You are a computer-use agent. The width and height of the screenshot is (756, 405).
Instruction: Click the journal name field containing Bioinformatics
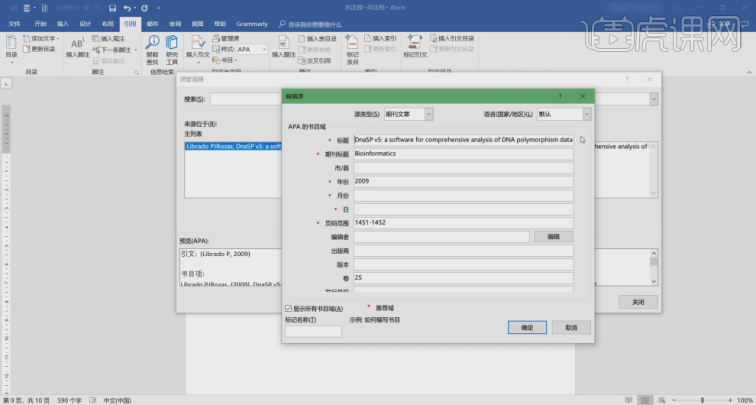pos(462,154)
